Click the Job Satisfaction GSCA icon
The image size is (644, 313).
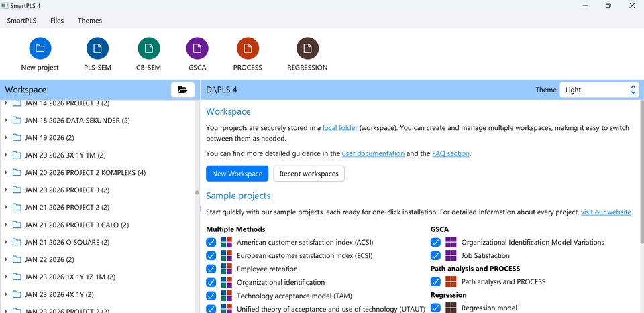[x=451, y=255]
